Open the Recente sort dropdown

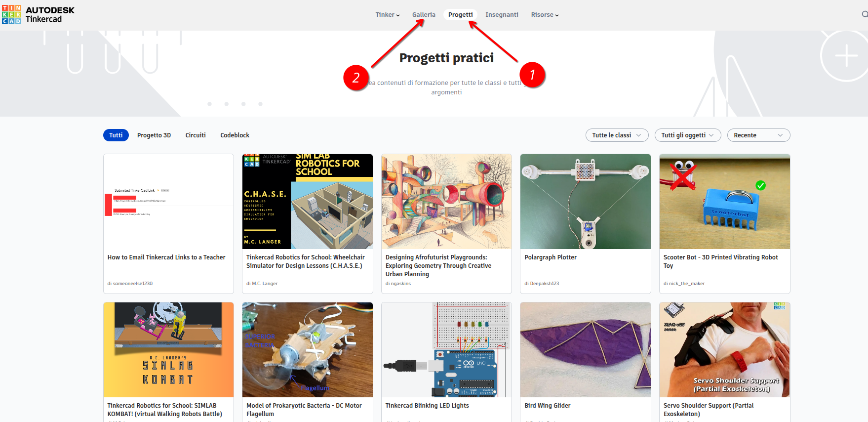click(x=758, y=135)
